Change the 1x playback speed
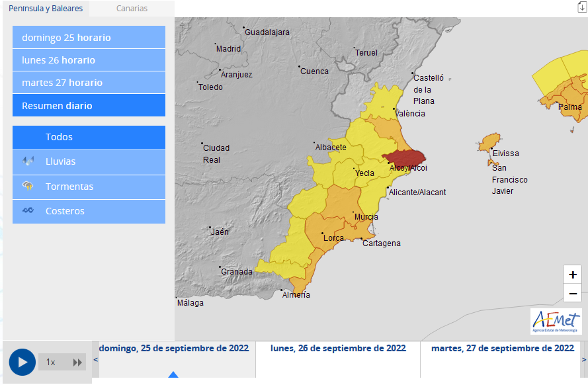Screen dimensions: 588x385 [x=51, y=362]
